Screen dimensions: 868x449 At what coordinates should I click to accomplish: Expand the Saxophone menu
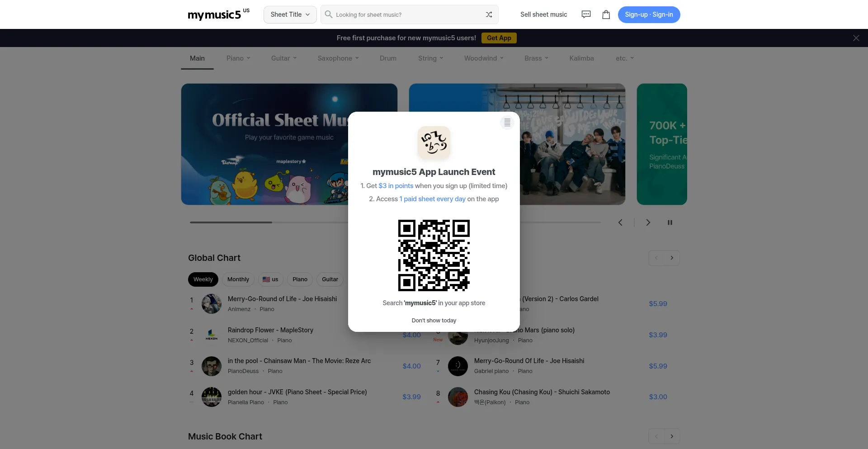(x=338, y=58)
